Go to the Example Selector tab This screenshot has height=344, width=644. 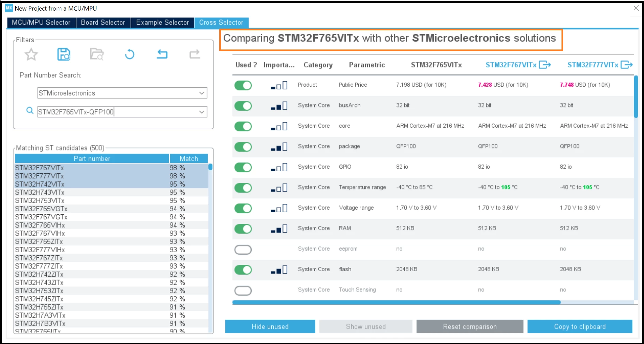coord(163,23)
